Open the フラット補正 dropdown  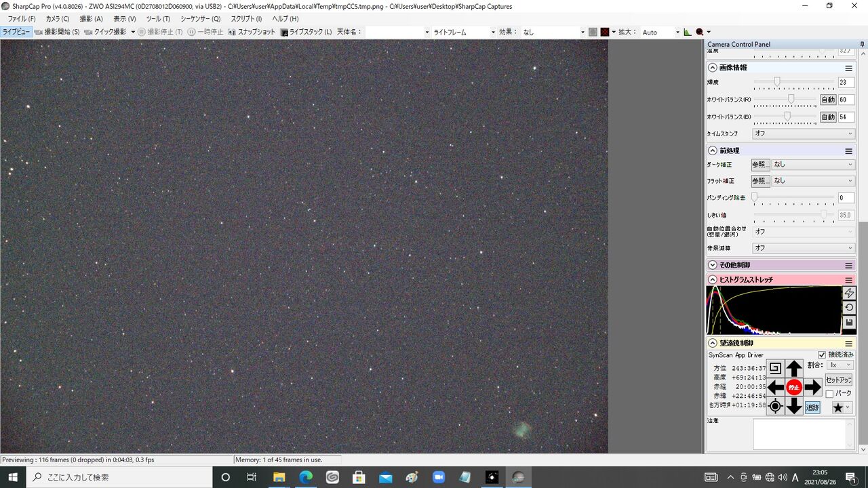pos(813,181)
